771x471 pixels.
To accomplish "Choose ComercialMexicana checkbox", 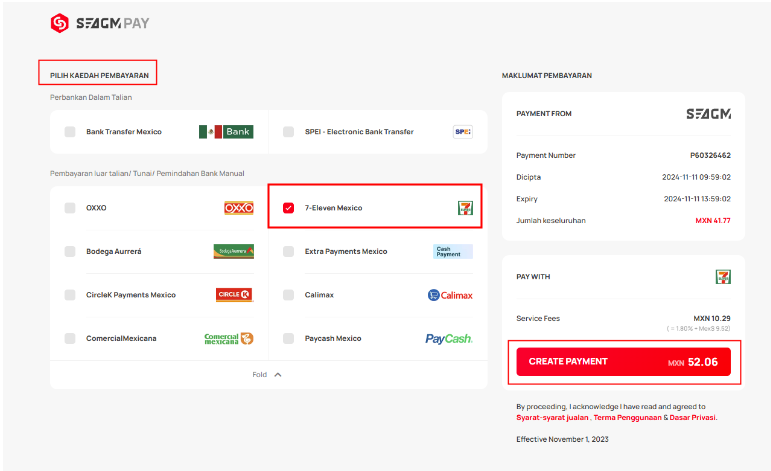I will 70,338.
